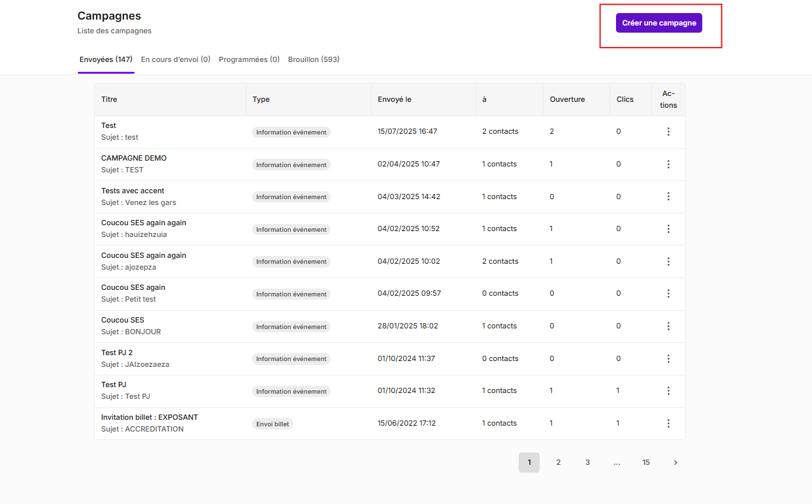Switch to the Brouillon (593) tab
Viewport: 812px width, 504px height.
314,59
